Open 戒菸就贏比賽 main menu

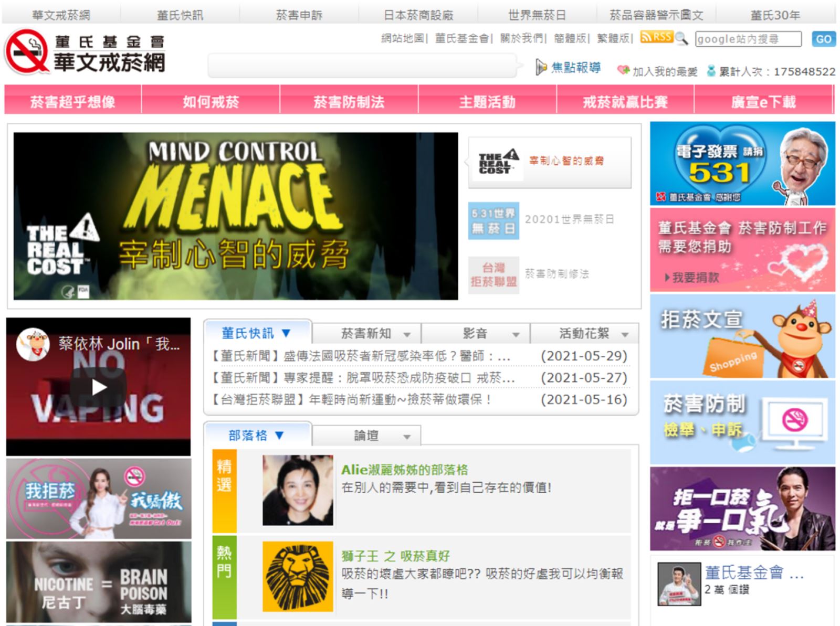[625, 101]
